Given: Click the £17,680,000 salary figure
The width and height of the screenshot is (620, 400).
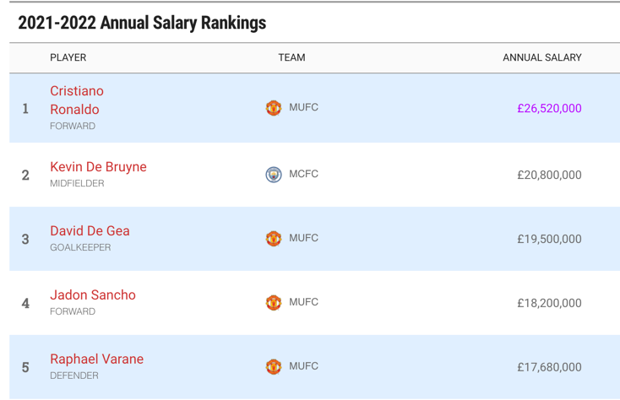Looking at the screenshot, I should pos(549,367).
